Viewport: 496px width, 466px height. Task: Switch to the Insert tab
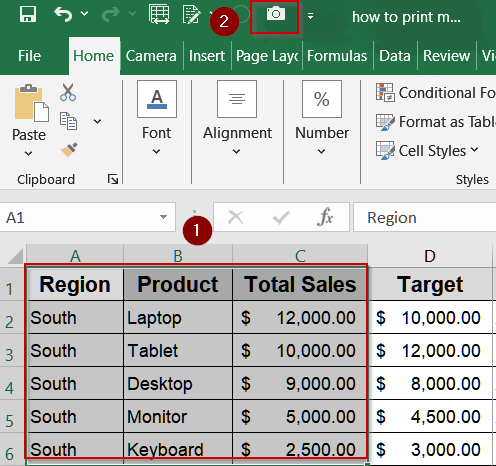pos(207,56)
